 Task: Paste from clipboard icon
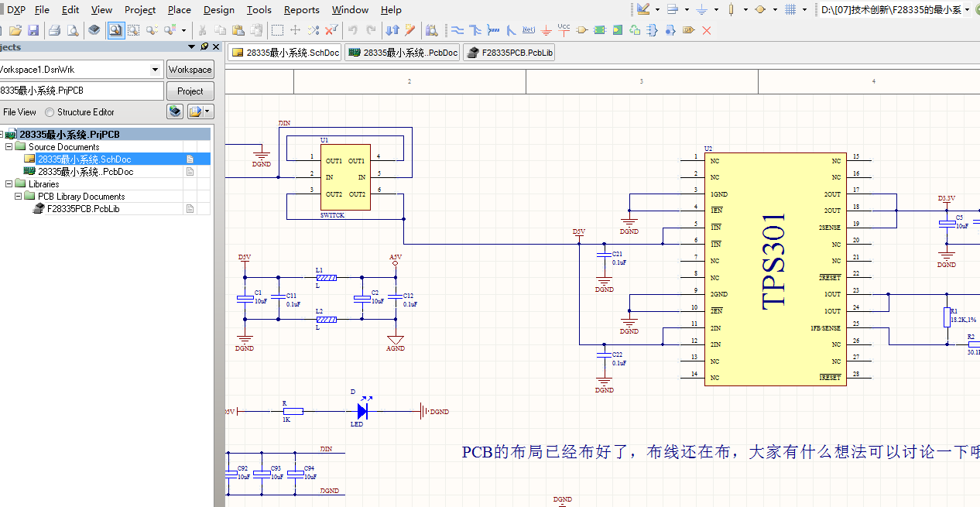[x=238, y=30]
